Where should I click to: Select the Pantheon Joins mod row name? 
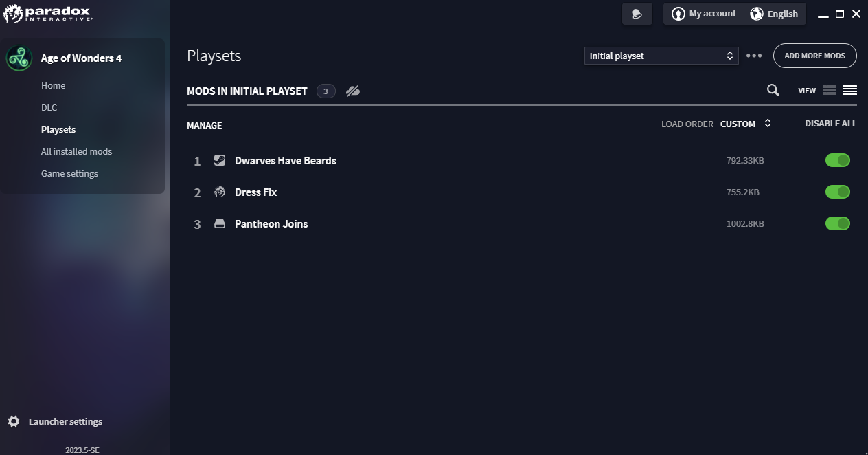click(x=271, y=223)
